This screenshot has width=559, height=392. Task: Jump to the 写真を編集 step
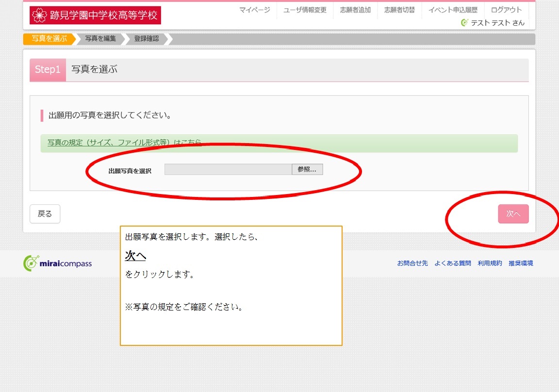pyautogui.click(x=100, y=39)
